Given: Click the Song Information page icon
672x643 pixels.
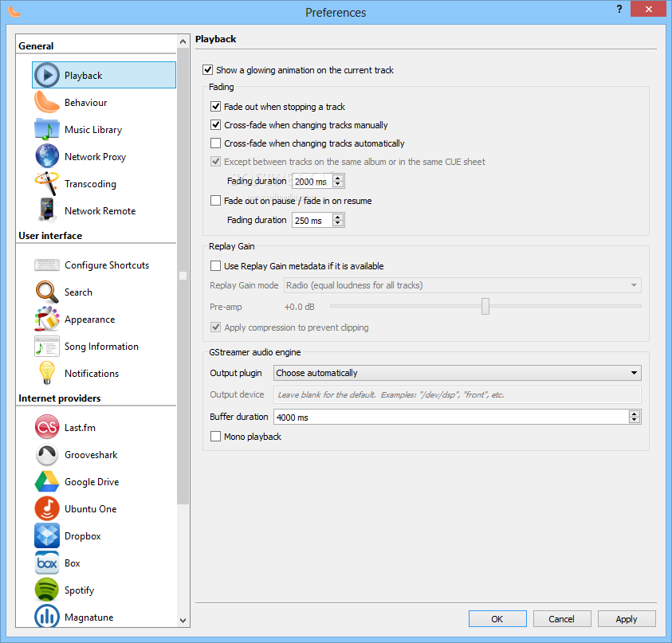Looking at the screenshot, I should pyautogui.click(x=47, y=346).
